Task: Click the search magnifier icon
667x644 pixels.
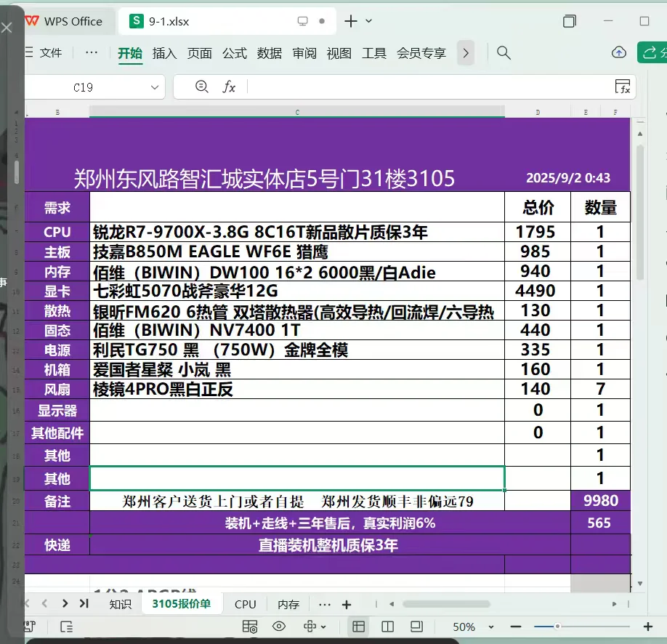Action: tap(504, 53)
